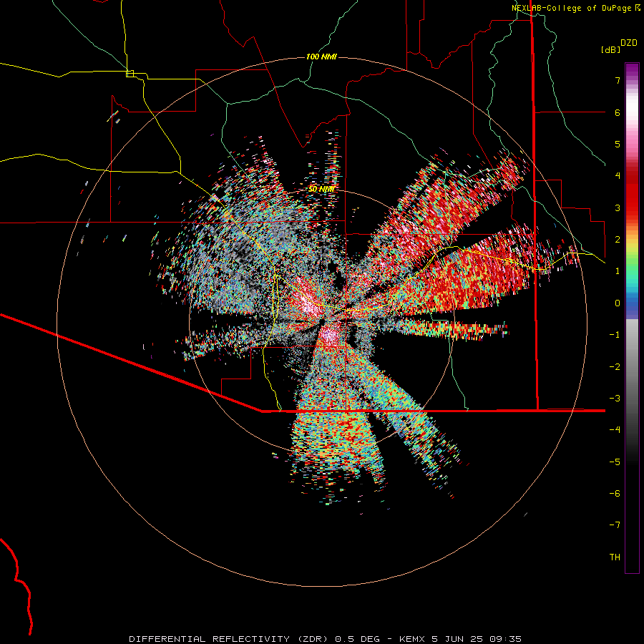Click the -7 value on the color scale
The height and width of the screenshot is (644, 644).
pos(615,525)
